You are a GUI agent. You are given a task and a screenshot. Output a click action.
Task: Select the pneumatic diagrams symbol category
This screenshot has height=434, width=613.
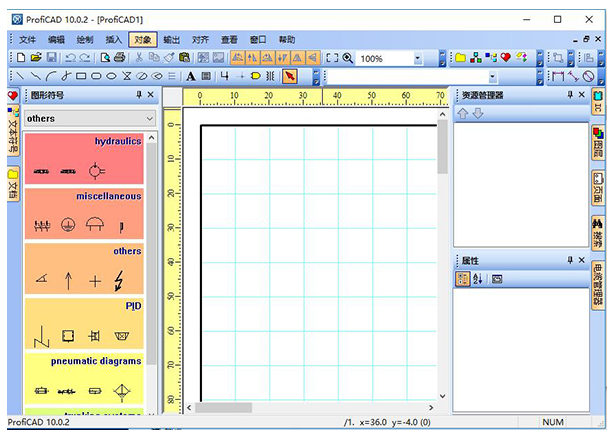click(x=84, y=379)
